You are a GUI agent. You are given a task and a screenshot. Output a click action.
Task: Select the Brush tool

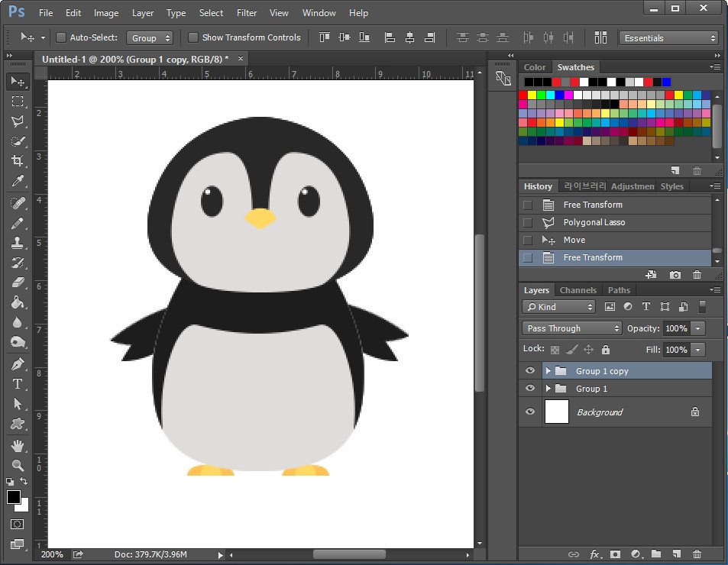tap(18, 223)
